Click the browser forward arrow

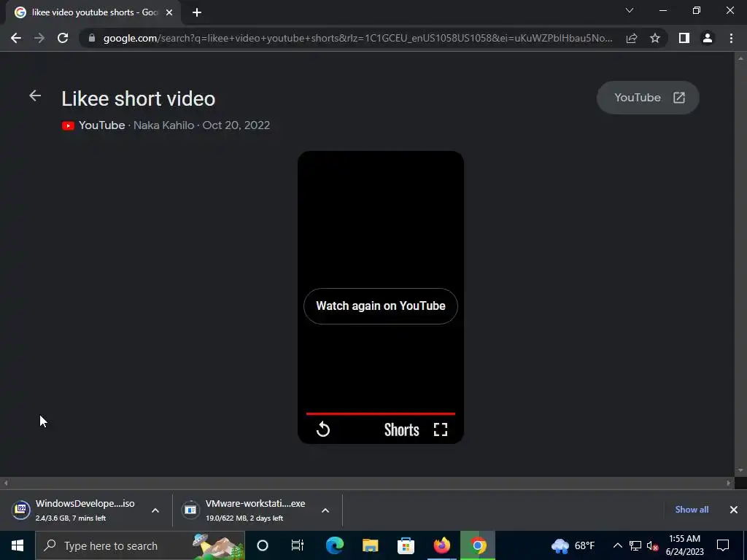click(39, 38)
